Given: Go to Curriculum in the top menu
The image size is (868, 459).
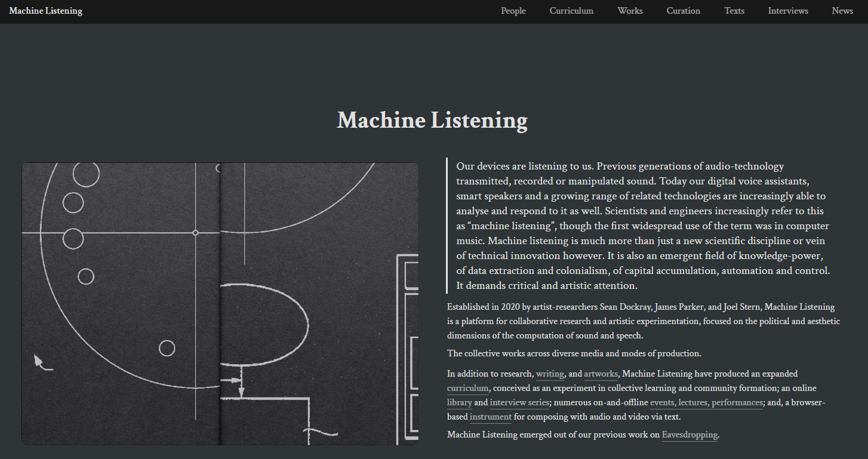Looking at the screenshot, I should (571, 11).
